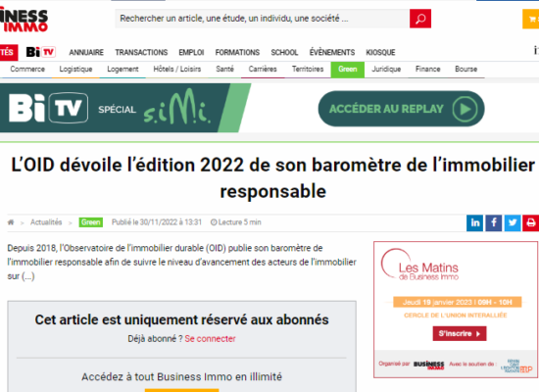Select the highlighted Green category tab

348,70
